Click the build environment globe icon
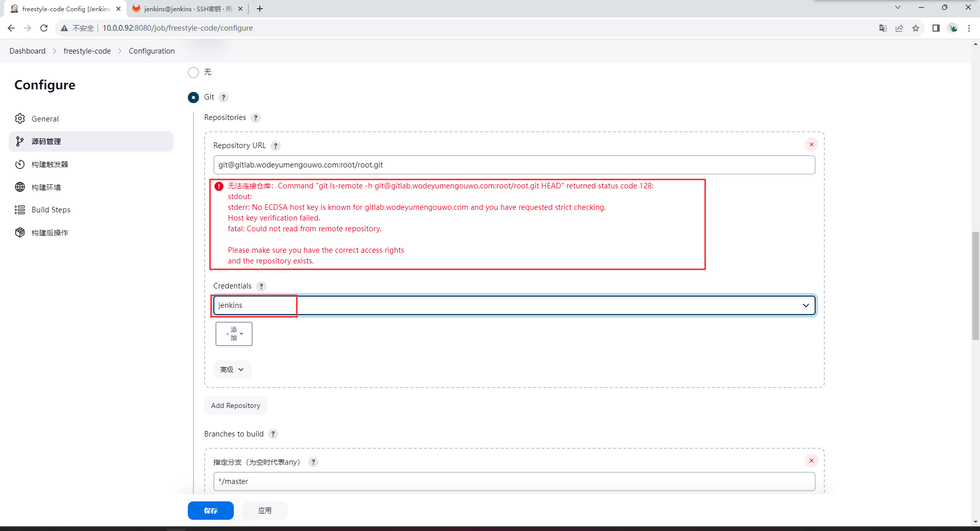The width and height of the screenshot is (980, 531). point(20,187)
